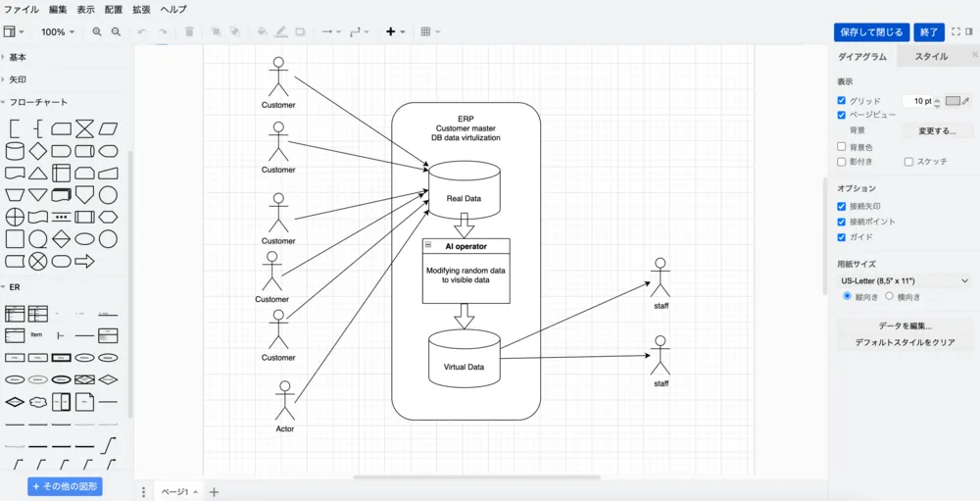
Task: Click the 変更する... background button
Action: click(937, 130)
